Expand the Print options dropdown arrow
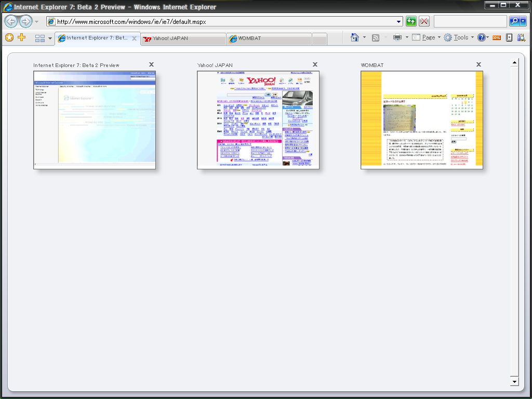 pyautogui.click(x=407, y=37)
